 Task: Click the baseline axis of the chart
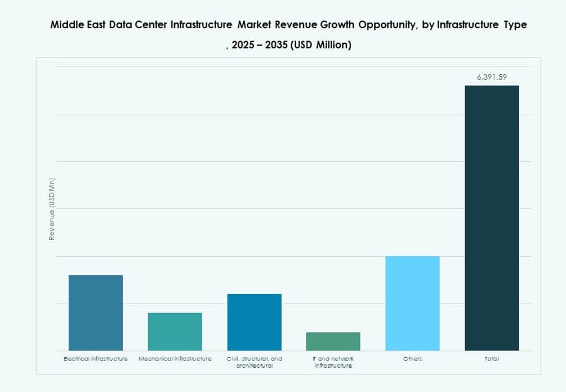point(282,349)
